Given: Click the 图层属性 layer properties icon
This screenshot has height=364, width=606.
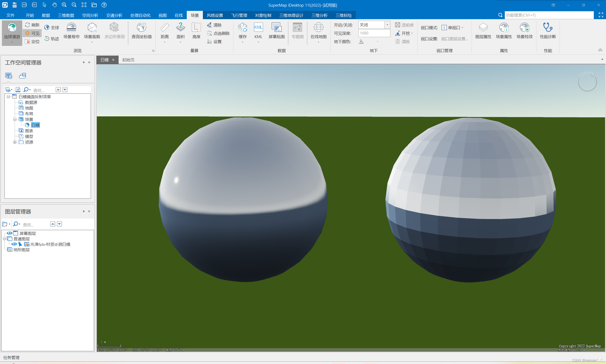Looking at the screenshot, I should (483, 28).
